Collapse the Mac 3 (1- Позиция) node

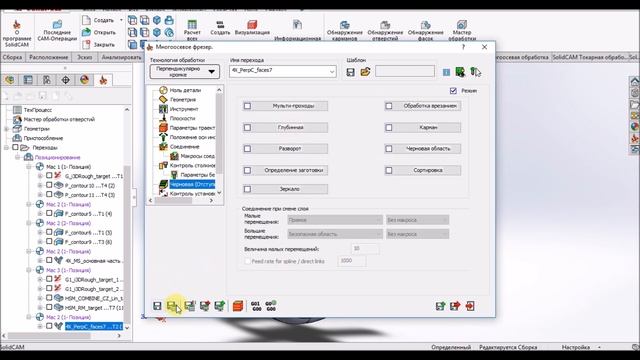coord(29,270)
